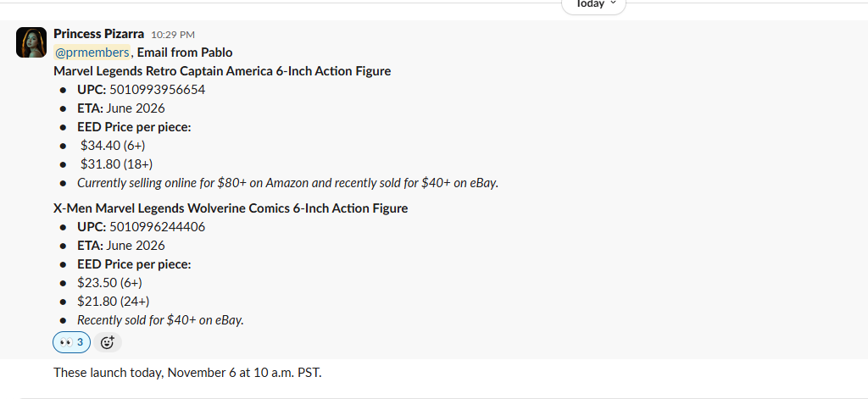Viewport: 868px width, 399px height.
Task: Click the @prmembers mention
Action: pyautogui.click(x=92, y=53)
